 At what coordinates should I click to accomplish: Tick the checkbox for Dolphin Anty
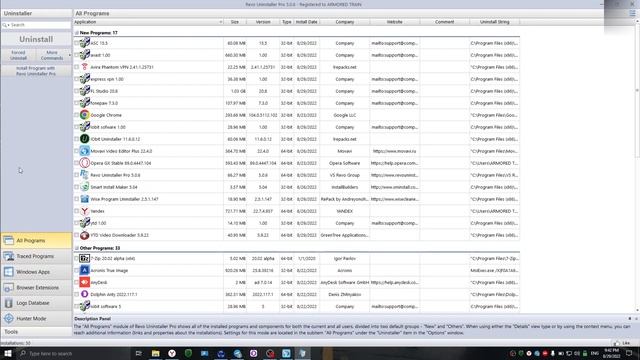tap(76, 294)
